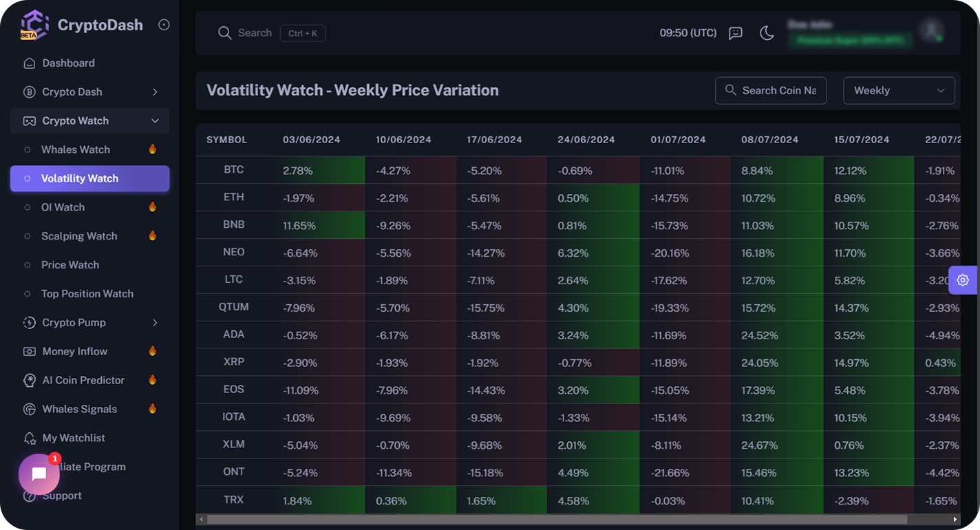The width and height of the screenshot is (980, 530).
Task: Click the fire icon next to Money Inflow
Action: point(153,351)
